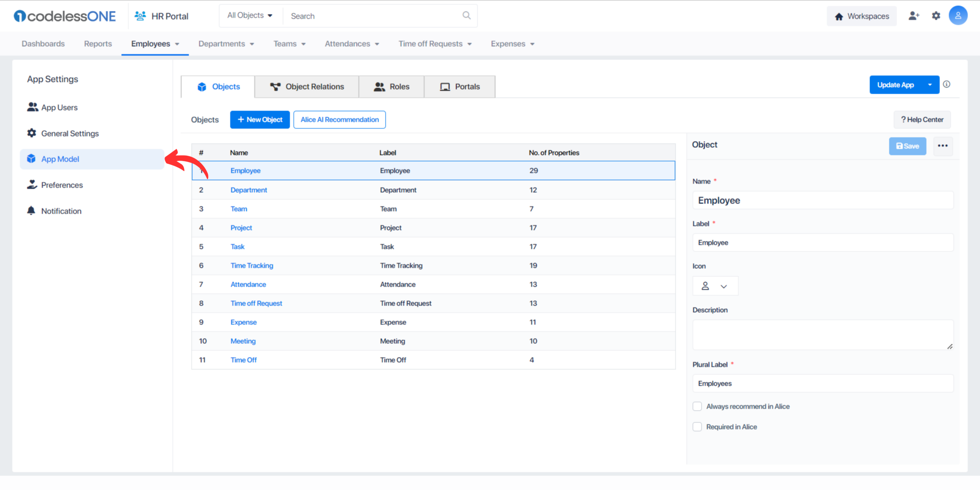Viewport: 980px width, 490px height.
Task: Click Alice AI Recommendation button
Action: pos(340,119)
